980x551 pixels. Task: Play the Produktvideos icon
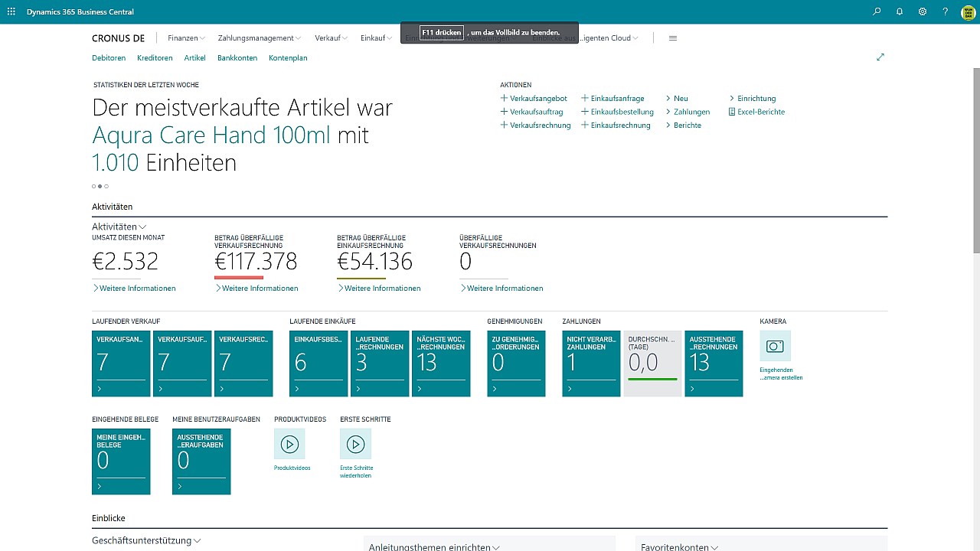pos(289,444)
